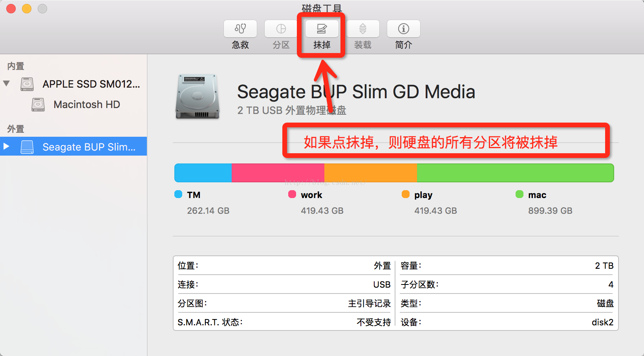Click the blue dot beside TM
This screenshot has height=356, width=644.
click(178, 194)
